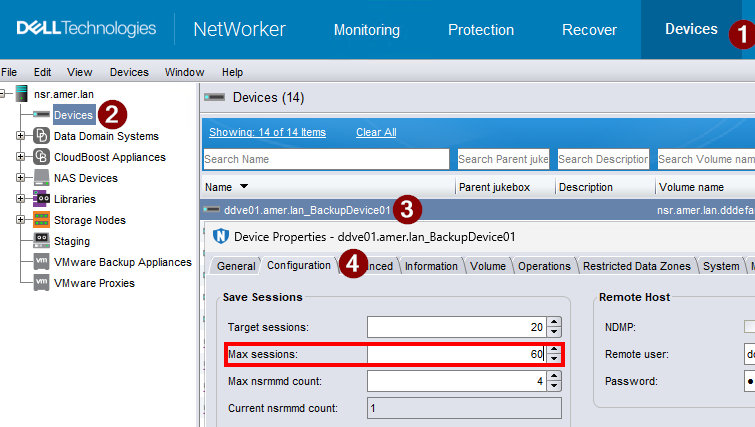Expand the NAS Devices node
The width and height of the screenshot is (755, 427).
point(20,178)
